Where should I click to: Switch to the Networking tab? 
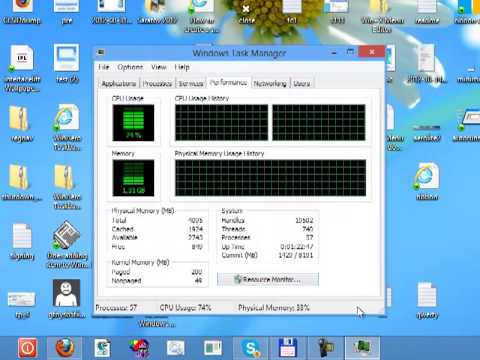270,83
